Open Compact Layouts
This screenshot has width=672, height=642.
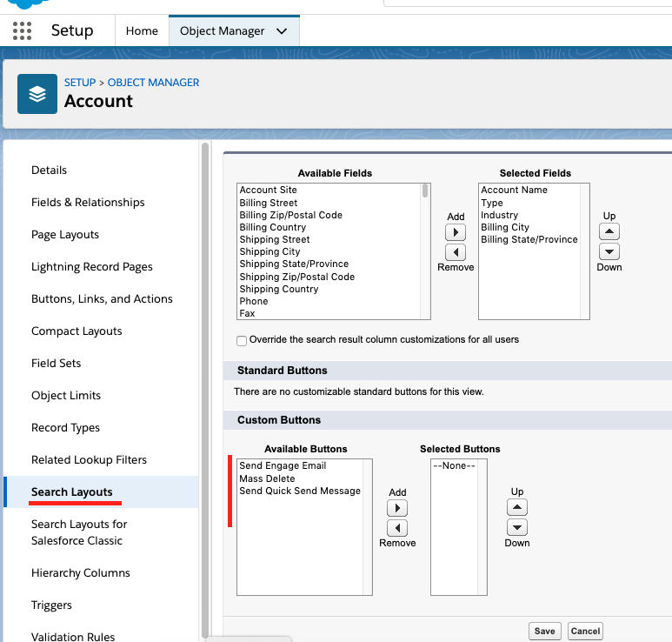tap(77, 331)
